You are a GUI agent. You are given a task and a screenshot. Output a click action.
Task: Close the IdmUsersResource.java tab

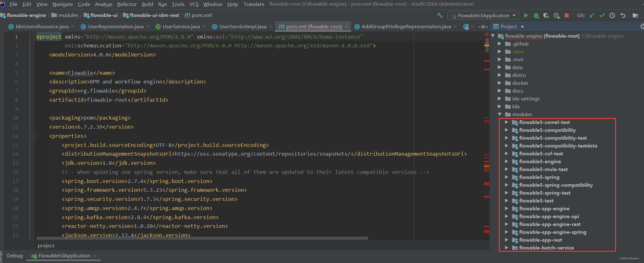(x=73, y=26)
